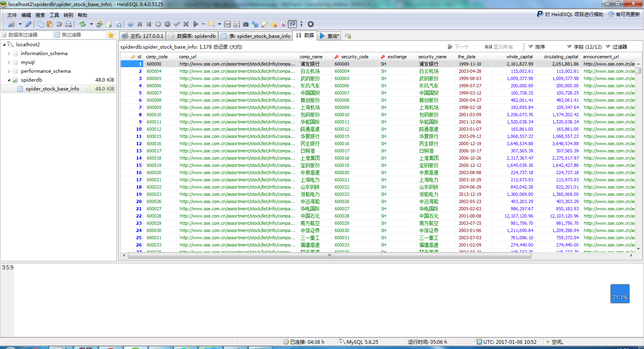Click the yellow warning triangle icon
This screenshot has width=644, height=349.
[274, 24]
